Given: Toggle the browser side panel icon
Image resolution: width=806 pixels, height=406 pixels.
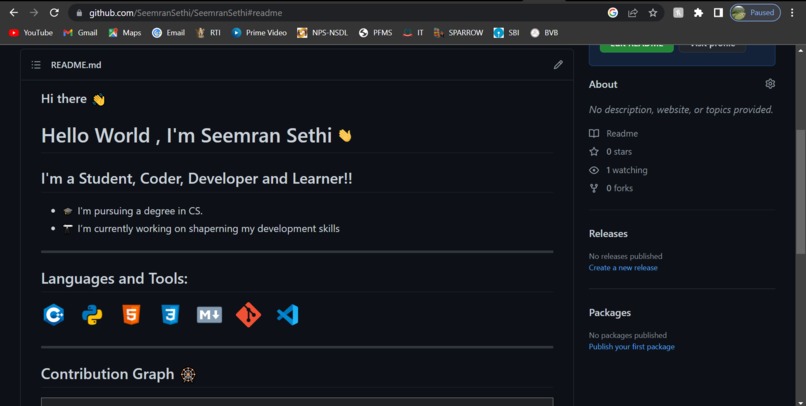Looking at the screenshot, I should (718, 13).
